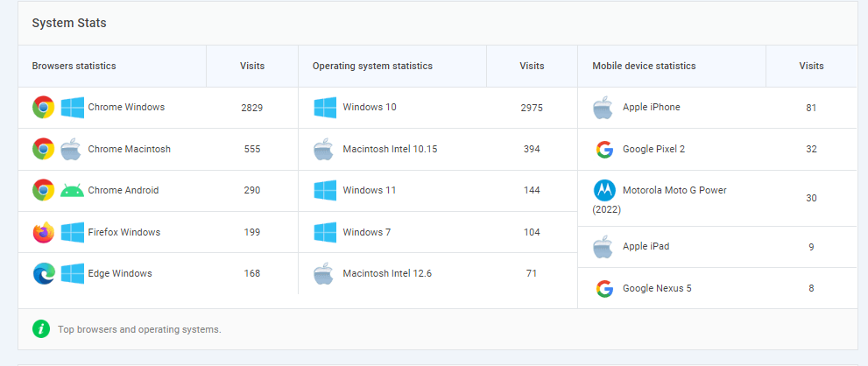Viewport: 868px width, 366px height.
Task: Click the Apple logo in Chrome Macintosh row
Action: click(x=71, y=149)
